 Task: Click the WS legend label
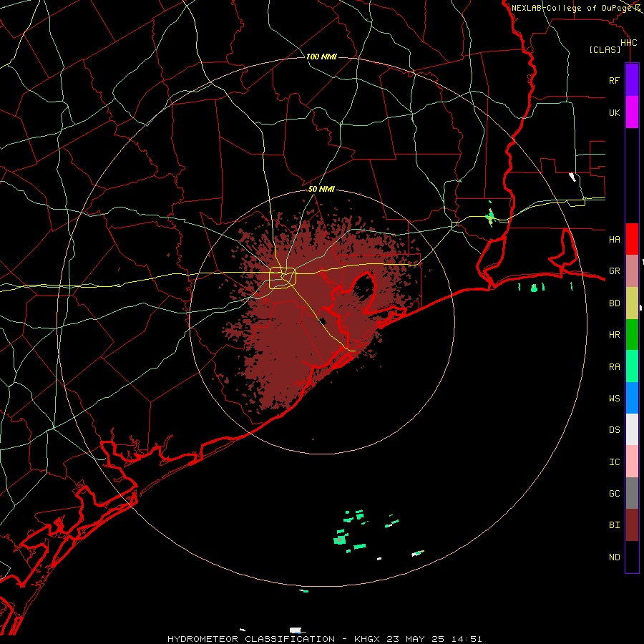(614, 398)
